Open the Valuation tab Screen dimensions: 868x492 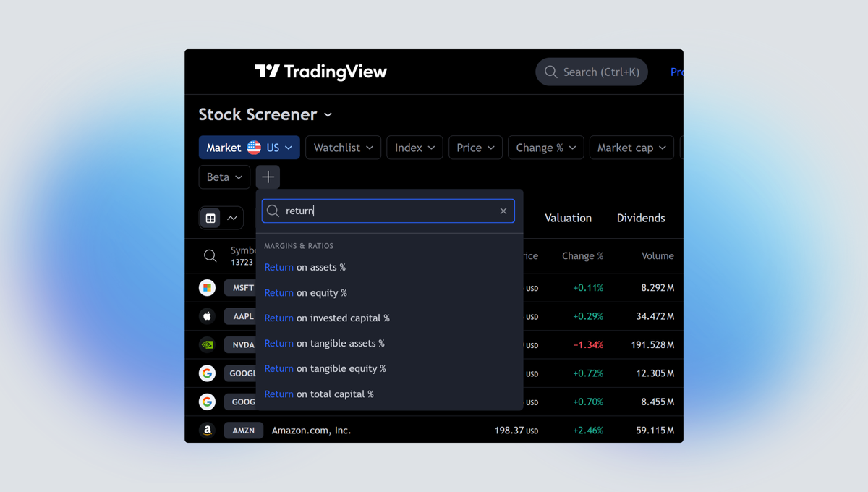pyautogui.click(x=568, y=218)
